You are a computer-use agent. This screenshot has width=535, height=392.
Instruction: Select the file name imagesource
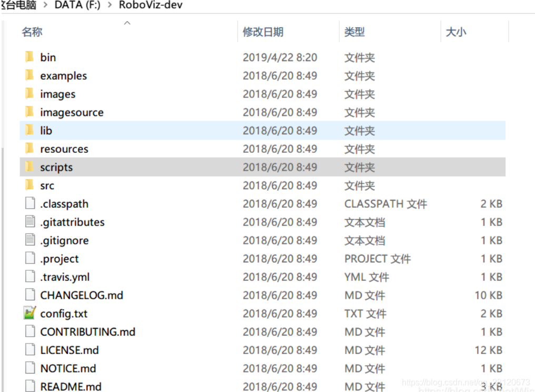(x=72, y=112)
